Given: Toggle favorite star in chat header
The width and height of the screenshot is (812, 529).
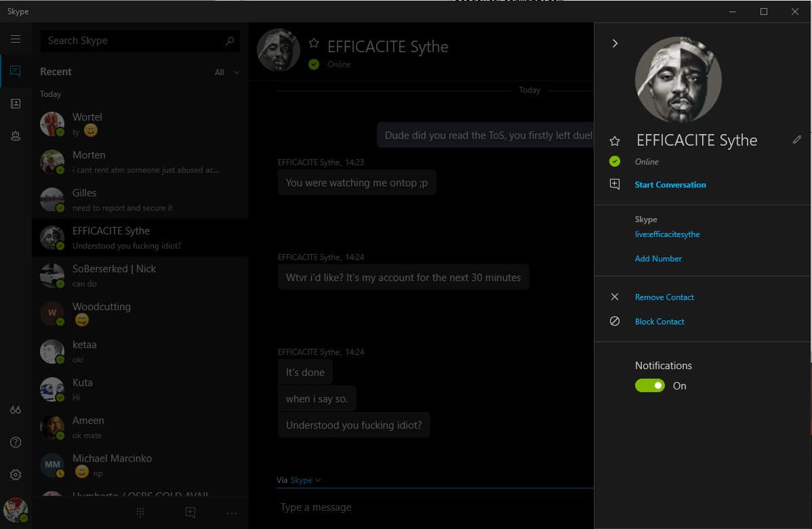Looking at the screenshot, I should [314, 43].
